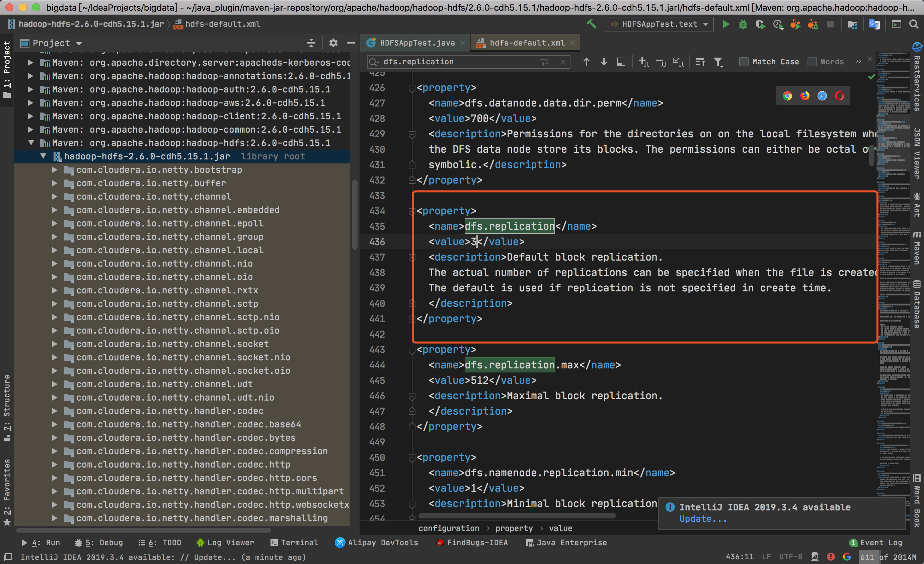Click the green Run button

[x=725, y=24]
